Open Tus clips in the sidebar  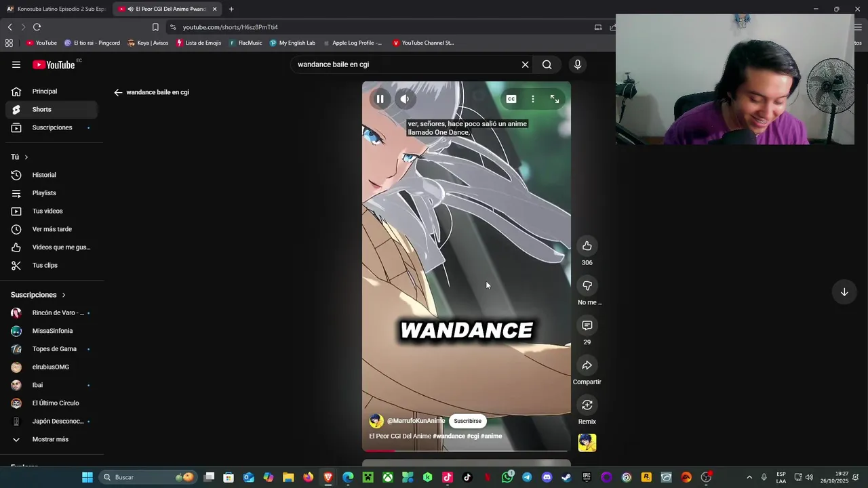click(x=51, y=265)
